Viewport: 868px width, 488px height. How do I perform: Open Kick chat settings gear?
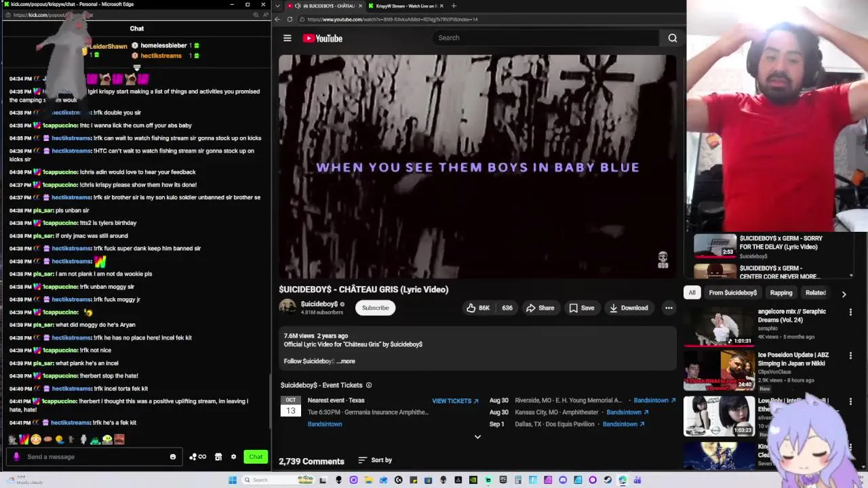[234, 457]
